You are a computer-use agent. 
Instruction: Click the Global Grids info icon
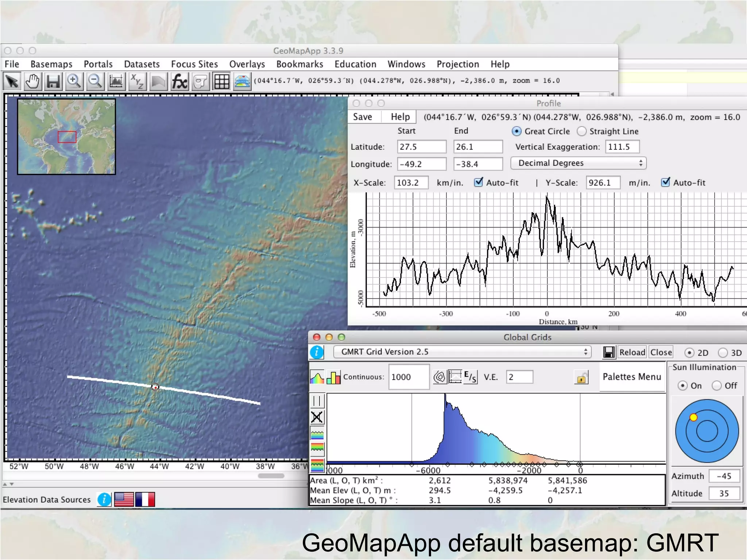pos(317,352)
